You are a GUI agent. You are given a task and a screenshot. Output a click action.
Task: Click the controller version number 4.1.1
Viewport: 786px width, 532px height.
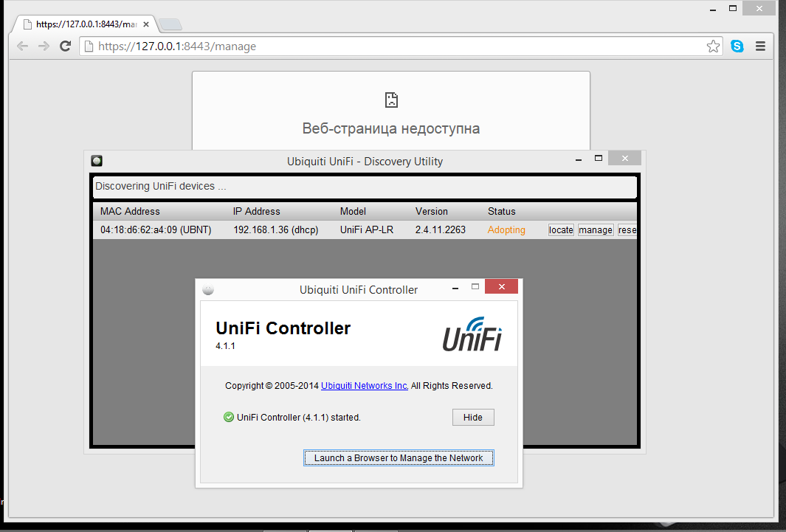pyautogui.click(x=225, y=345)
